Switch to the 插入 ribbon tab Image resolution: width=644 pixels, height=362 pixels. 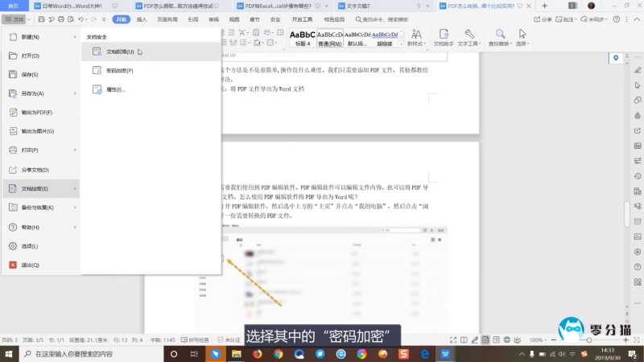point(142,18)
